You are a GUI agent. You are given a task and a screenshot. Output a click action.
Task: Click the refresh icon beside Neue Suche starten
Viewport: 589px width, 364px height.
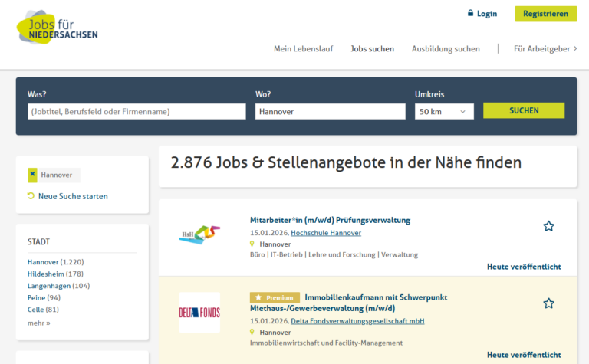coord(31,196)
